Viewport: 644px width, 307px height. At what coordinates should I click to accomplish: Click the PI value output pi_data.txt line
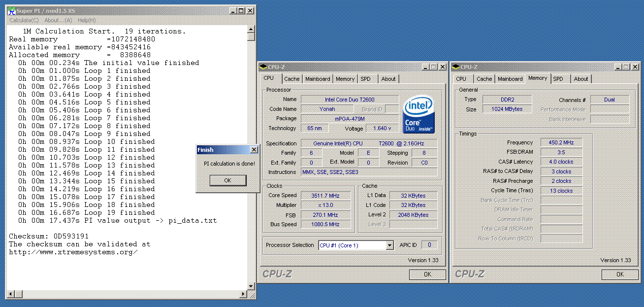pyautogui.click(x=118, y=220)
